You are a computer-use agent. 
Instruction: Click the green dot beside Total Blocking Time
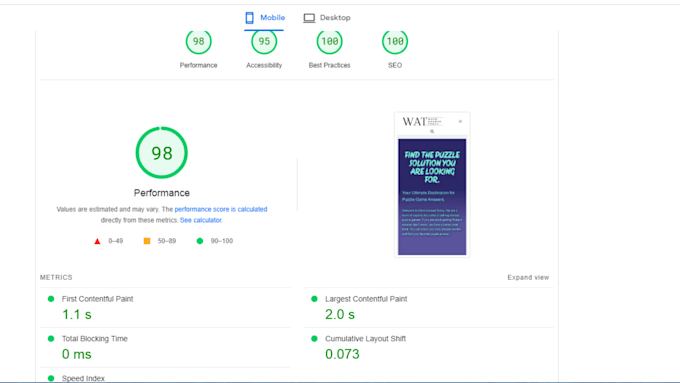tap(51, 339)
